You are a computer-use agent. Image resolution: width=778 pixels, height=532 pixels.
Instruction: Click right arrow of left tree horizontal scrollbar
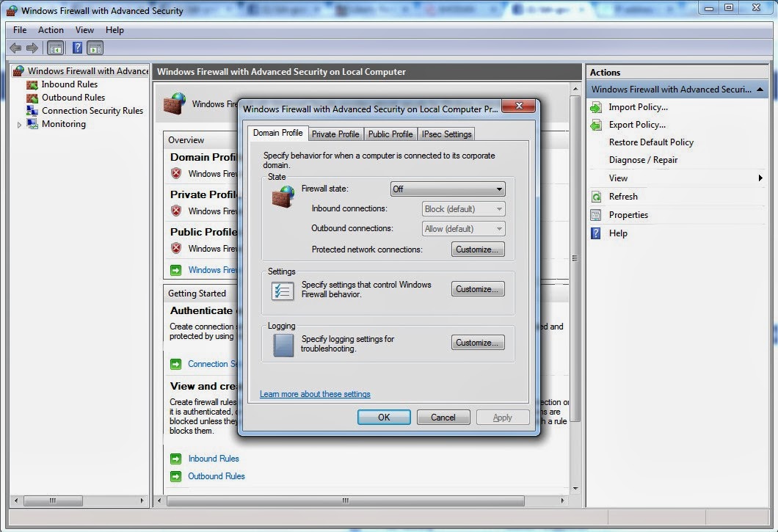tap(142, 500)
